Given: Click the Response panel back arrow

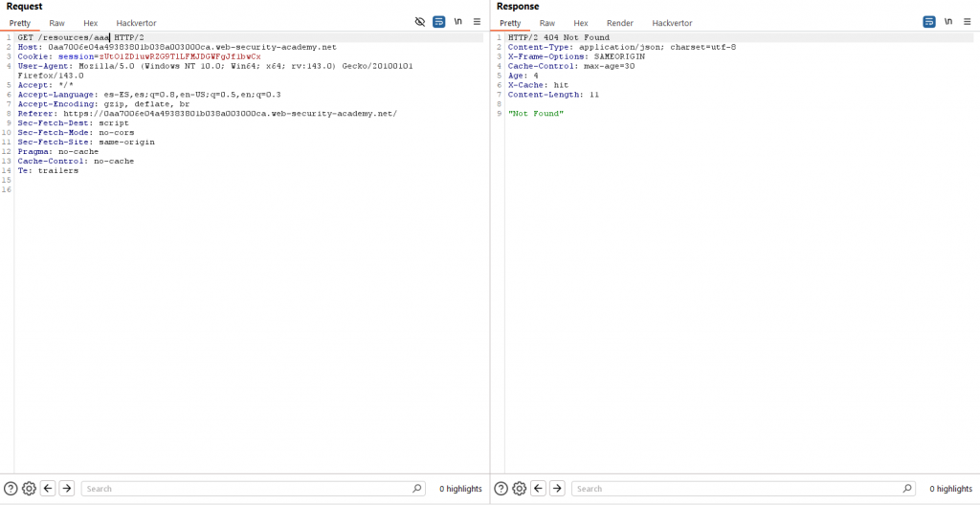Looking at the screenshot, I should pyautogui.click(x=538, y=489).
